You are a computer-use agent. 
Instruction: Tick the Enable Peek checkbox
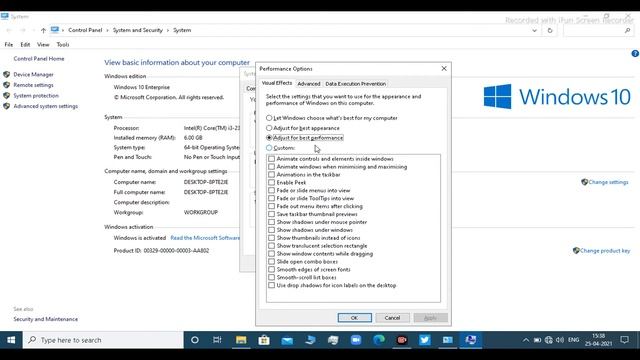click(x=271, y=182)
